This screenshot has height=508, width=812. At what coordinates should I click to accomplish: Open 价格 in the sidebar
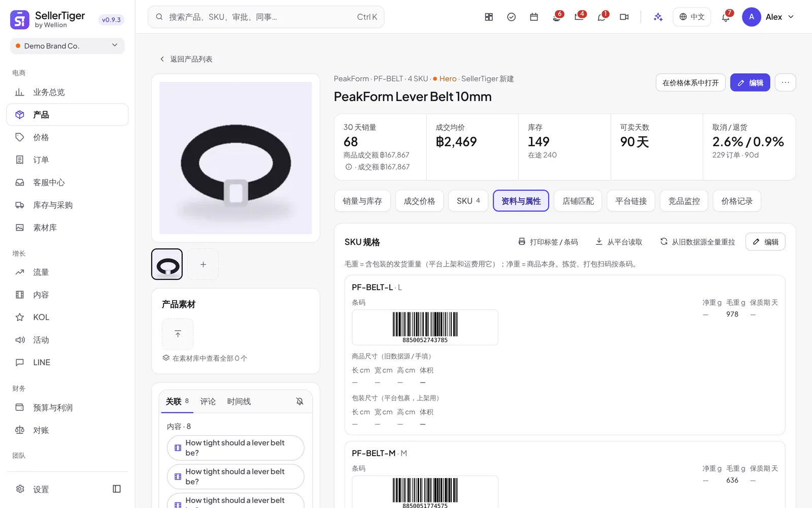(67, 137)
